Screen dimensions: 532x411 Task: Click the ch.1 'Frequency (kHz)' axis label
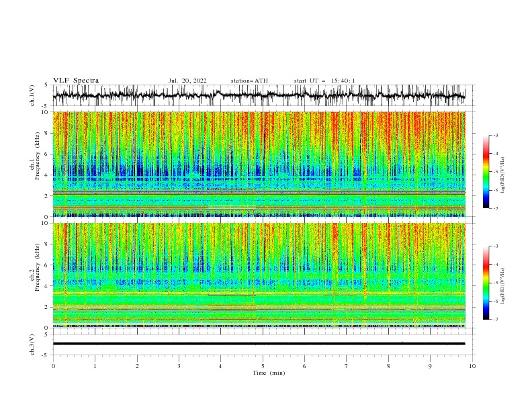point(38,156)
